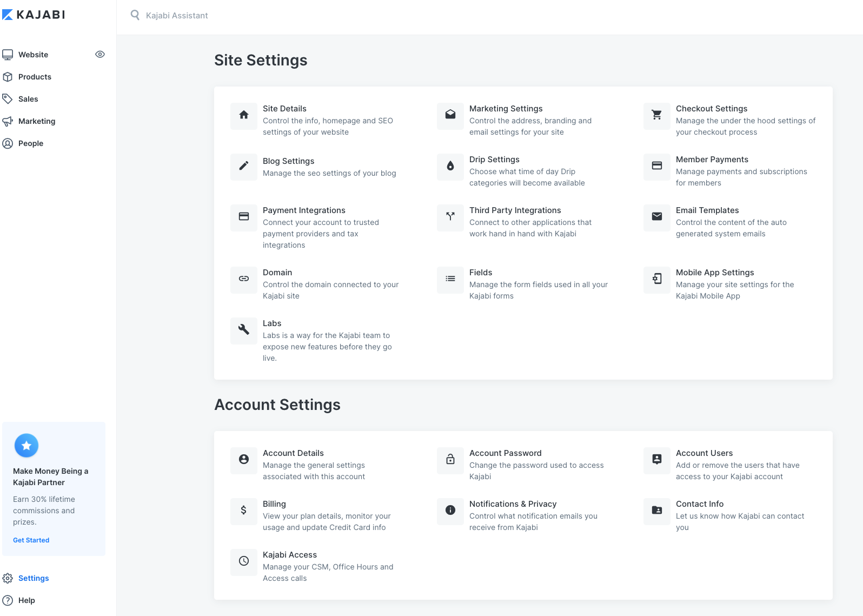This screenshot has height=616, width=863.
Task: Click the Kajabi Partner star badge
Action: pos(26,446)
